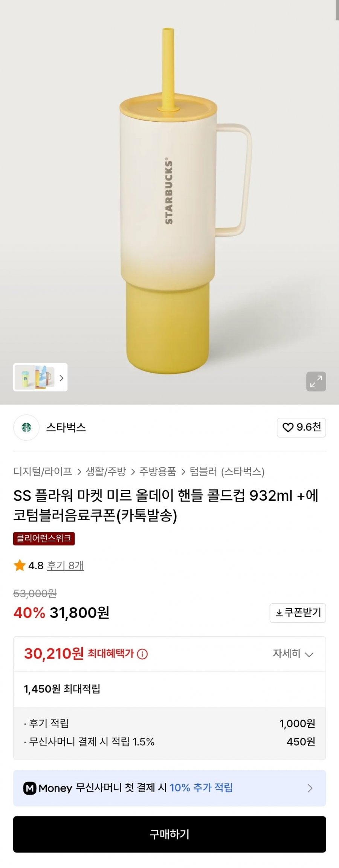This screenshot has width=339, height=868.
Task: Open the 후기 8개 reviews link
Action: pos(65,565)
